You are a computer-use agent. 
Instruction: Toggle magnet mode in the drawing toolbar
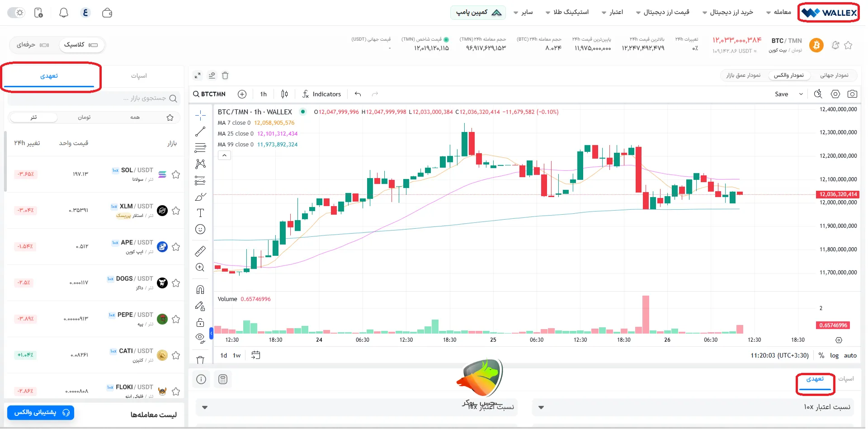point(200,289)
